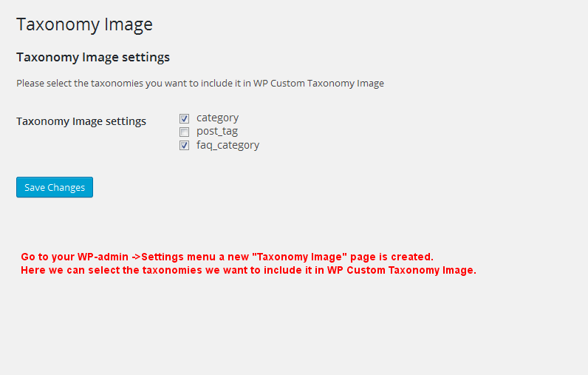The image size is (588, 375).
Task: Click the Taxonomy Image settings row label
Action: [81, 121]
